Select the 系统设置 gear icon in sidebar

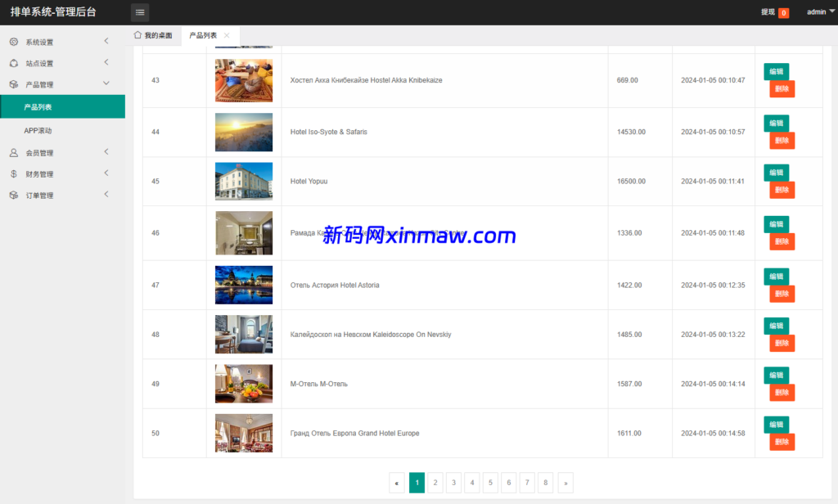coord(14,40)
